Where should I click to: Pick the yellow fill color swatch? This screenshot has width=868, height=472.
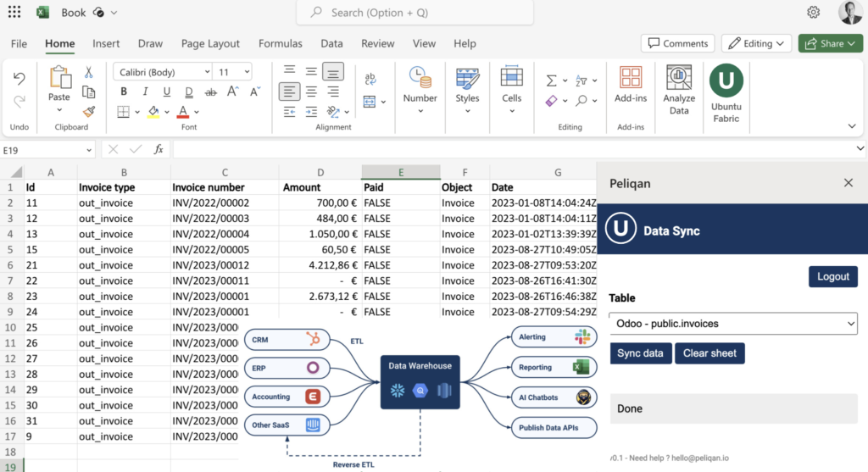pos(153,113)
